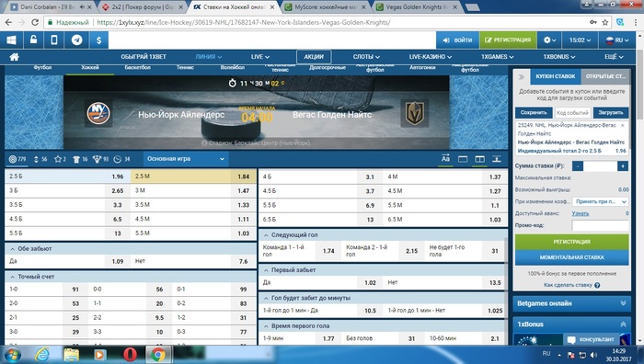
Task: Click the volume icon in the system tray
Action: coord(594,355)
